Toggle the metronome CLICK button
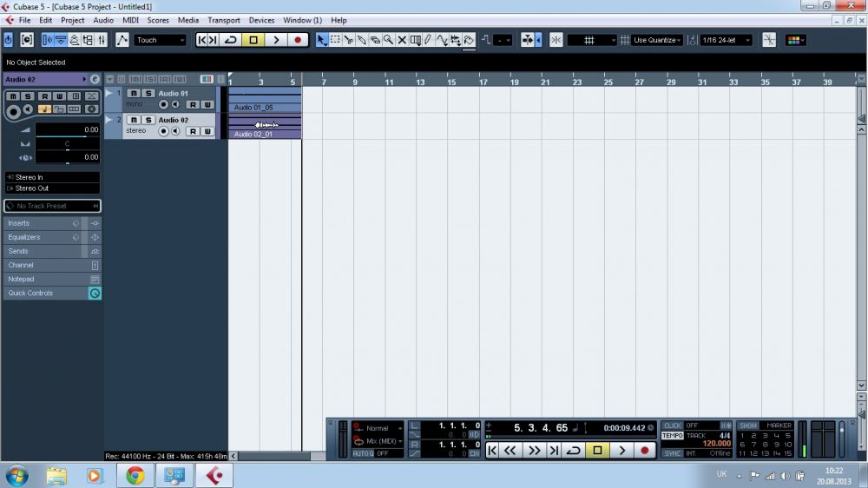 [x=673, y=425]
